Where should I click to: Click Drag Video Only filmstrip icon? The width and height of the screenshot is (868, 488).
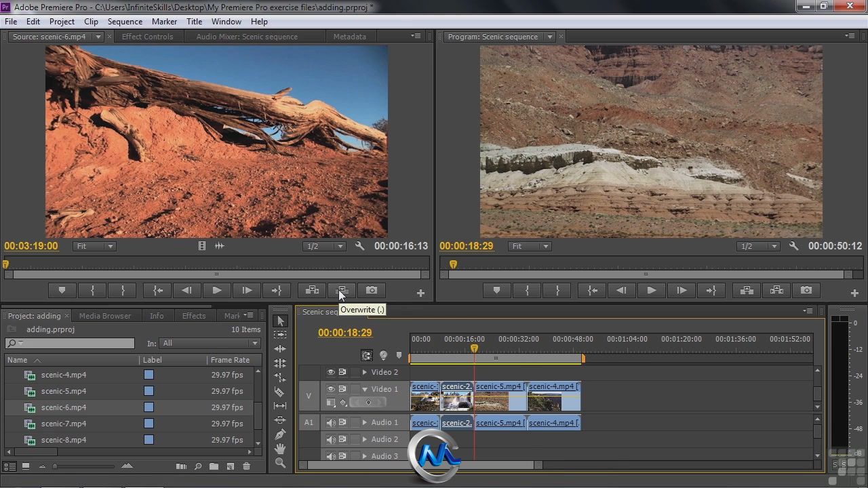click(x=201, y=246)
